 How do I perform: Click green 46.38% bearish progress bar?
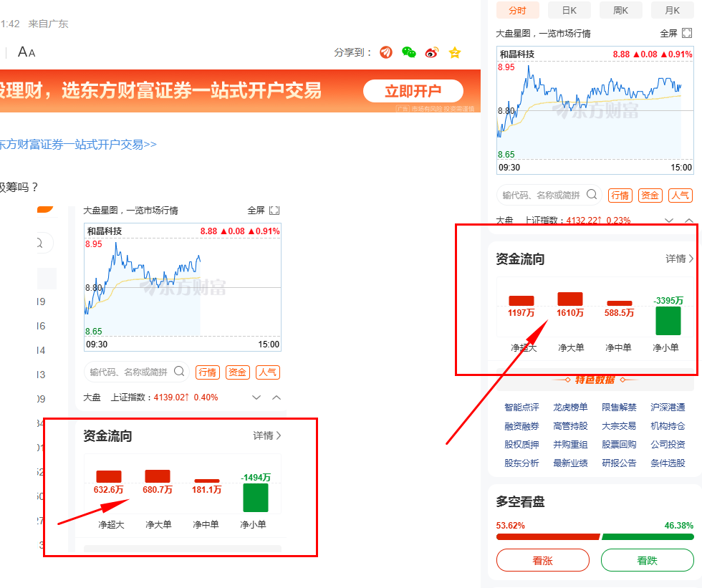pyautogui.click(x=648, y=536)
